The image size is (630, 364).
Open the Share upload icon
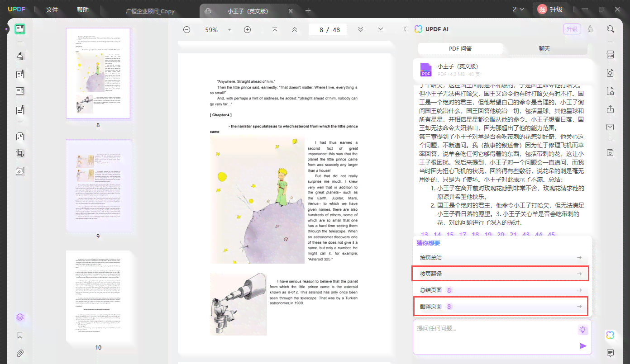tap(610, 109)
